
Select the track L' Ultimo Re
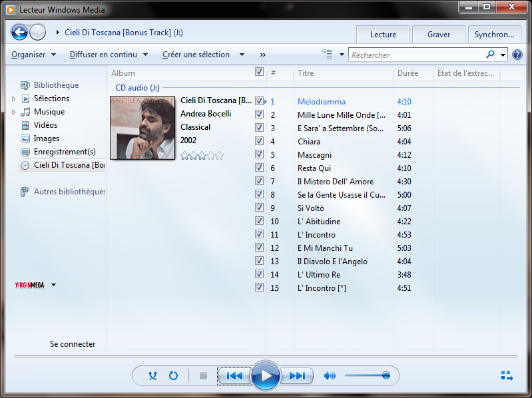pos(318,275)
